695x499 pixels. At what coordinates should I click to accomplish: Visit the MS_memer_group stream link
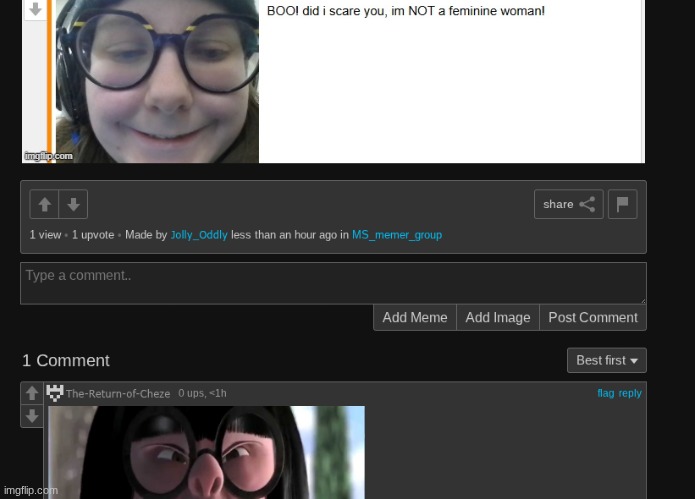click(x=396, y=235)
